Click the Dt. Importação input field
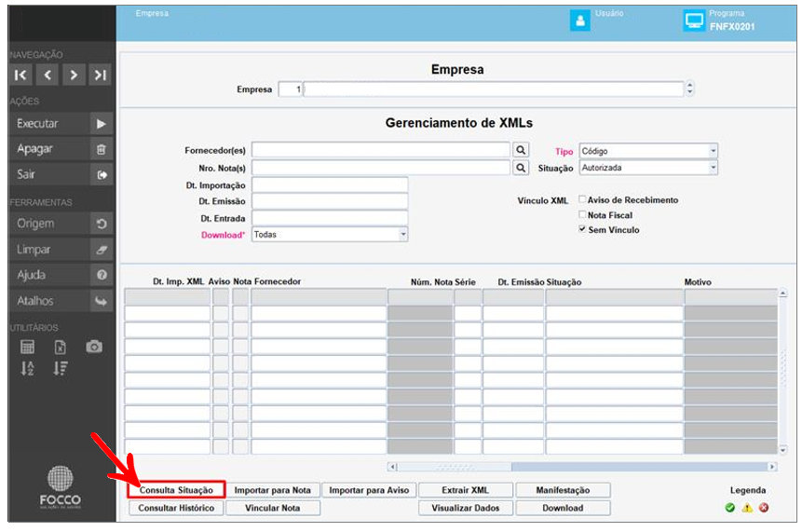 click(x=330, y=184)
